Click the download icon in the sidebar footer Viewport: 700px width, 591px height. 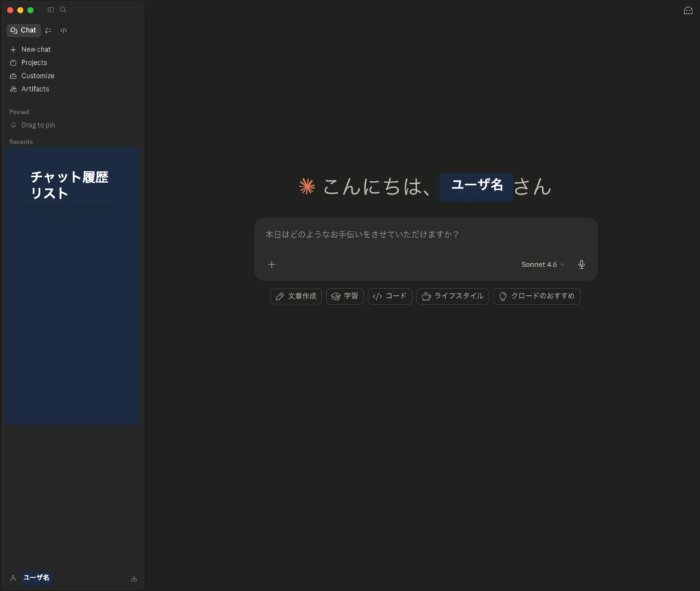134,579
